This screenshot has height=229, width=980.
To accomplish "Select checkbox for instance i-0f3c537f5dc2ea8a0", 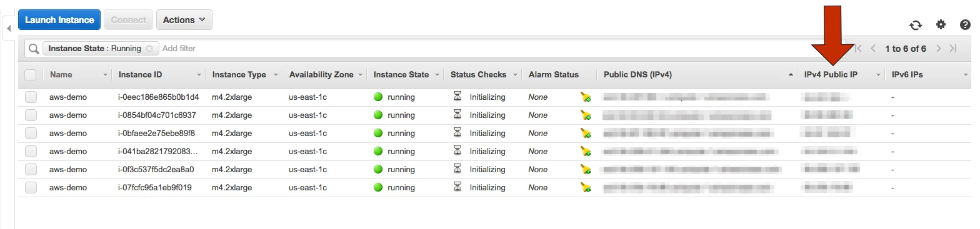I will coord(31,169).
